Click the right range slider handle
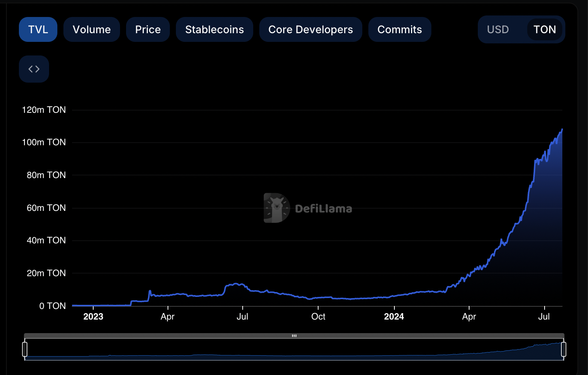This screenshot has height=375, width=588. 563,349
